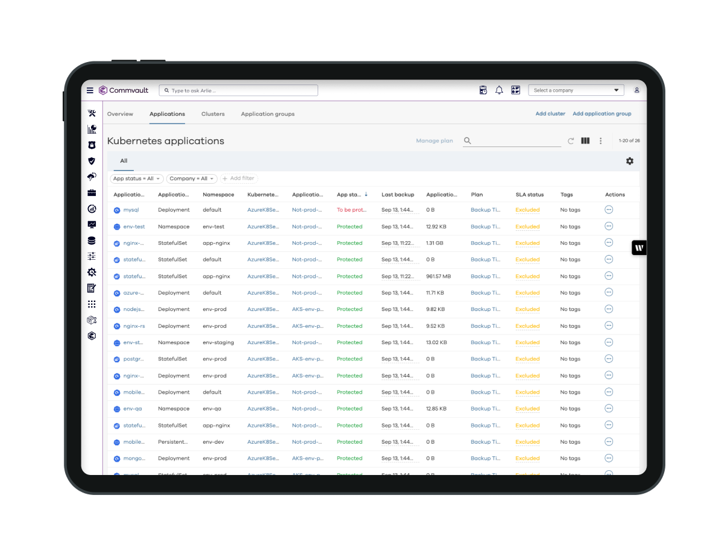728x560 pixels.
Task: Expand the App status = All filter
Action: [x=137, y=178]
